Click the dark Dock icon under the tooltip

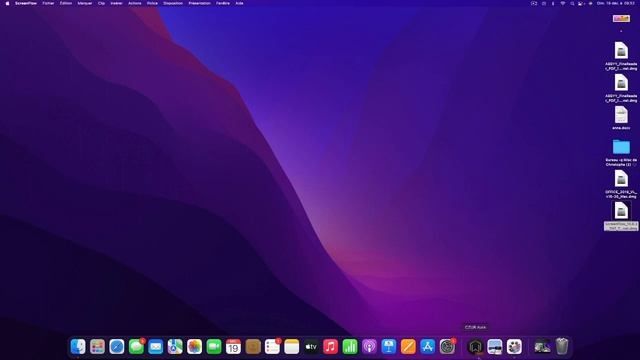tap(475, 347)
